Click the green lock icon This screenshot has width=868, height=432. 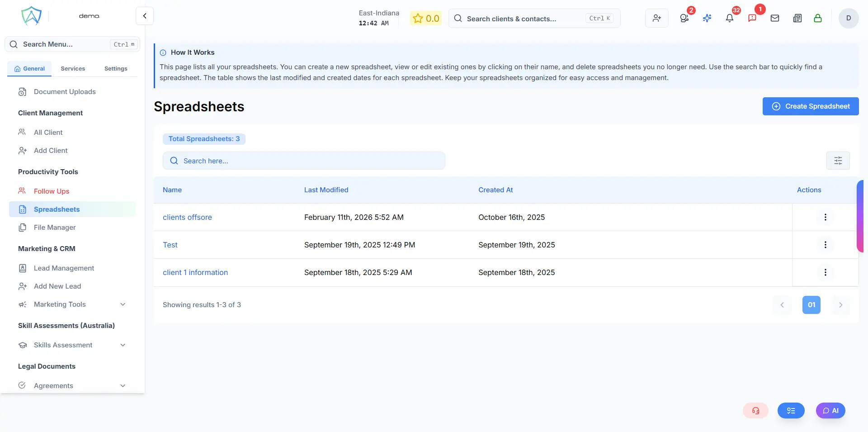click(817, 19)
